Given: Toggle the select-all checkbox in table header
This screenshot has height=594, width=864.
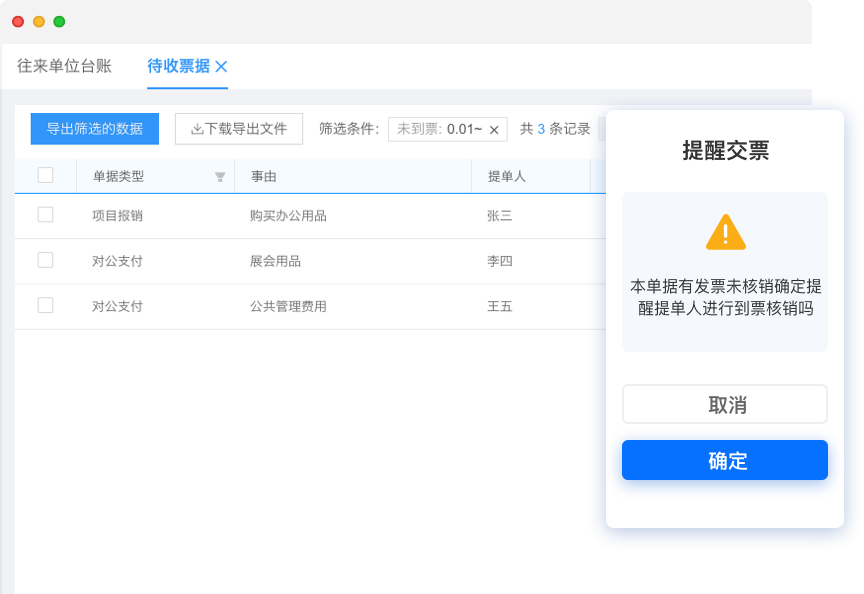Looking at the screenshot, I should point(45,175).
